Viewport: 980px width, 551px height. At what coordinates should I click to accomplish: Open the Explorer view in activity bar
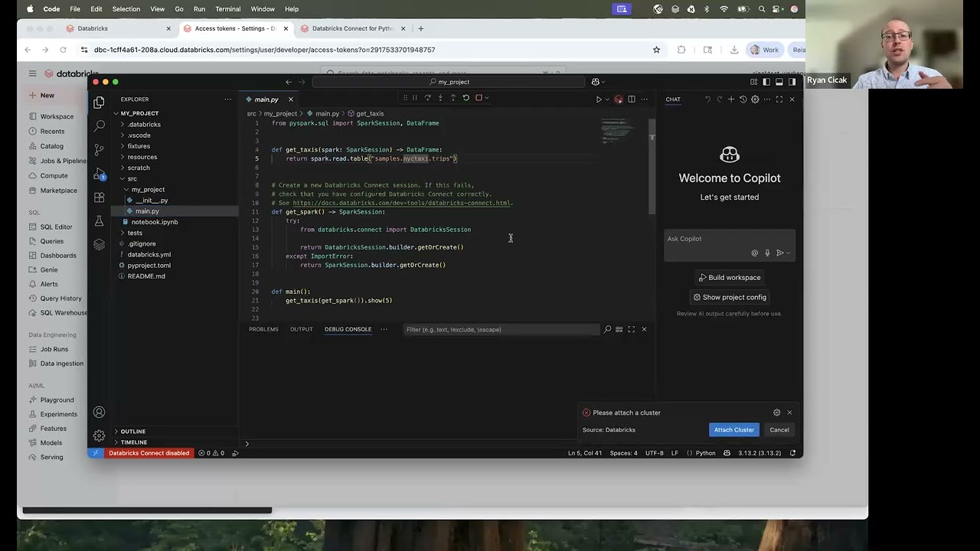click(99, 102)
